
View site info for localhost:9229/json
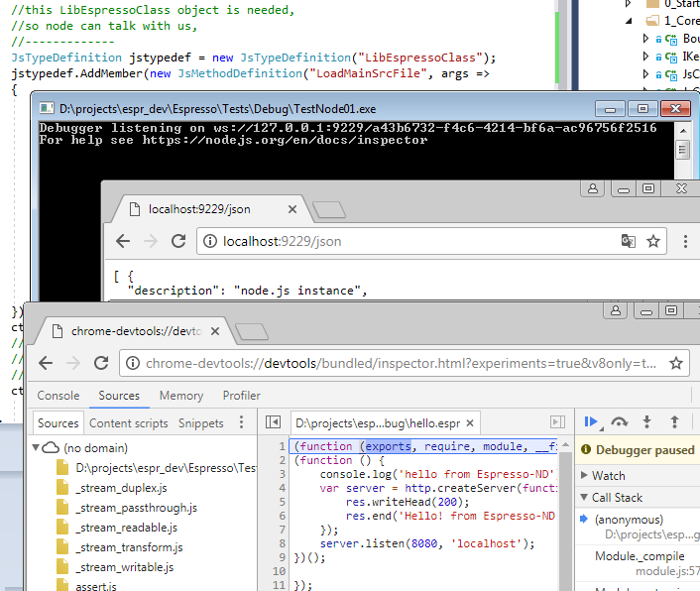point(210,241)
